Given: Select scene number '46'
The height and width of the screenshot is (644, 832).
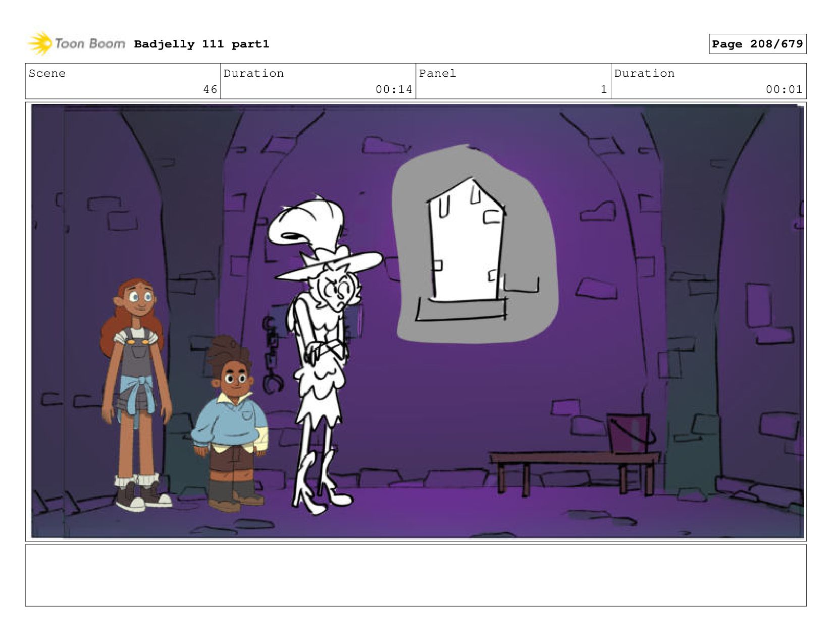Looking at the screenshot, I should pyautogui.click(x=210, y=89).
